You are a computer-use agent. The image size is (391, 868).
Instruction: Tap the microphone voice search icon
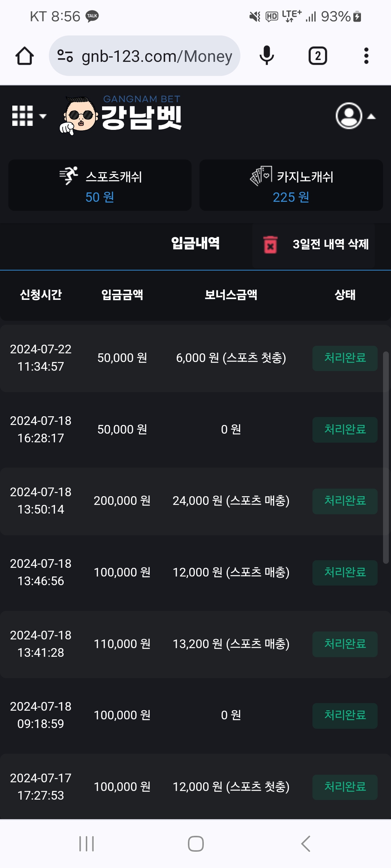click(x=267, y=56)
